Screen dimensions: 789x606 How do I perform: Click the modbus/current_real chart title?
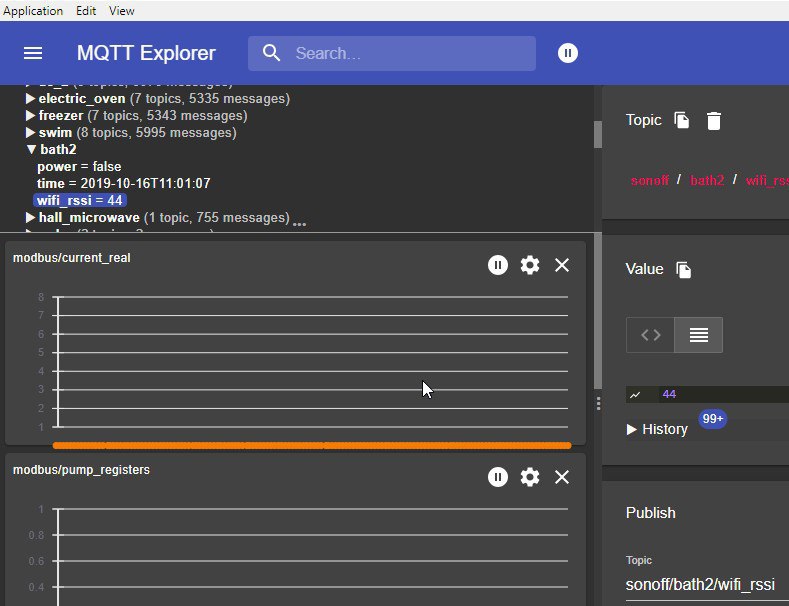[x=71, y=258]
